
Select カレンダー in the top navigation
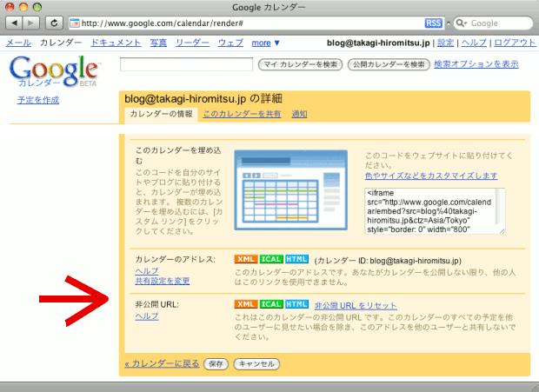tap(61, 43)
